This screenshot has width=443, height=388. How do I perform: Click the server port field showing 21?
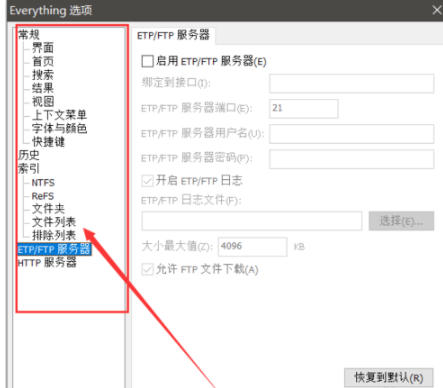304,108
